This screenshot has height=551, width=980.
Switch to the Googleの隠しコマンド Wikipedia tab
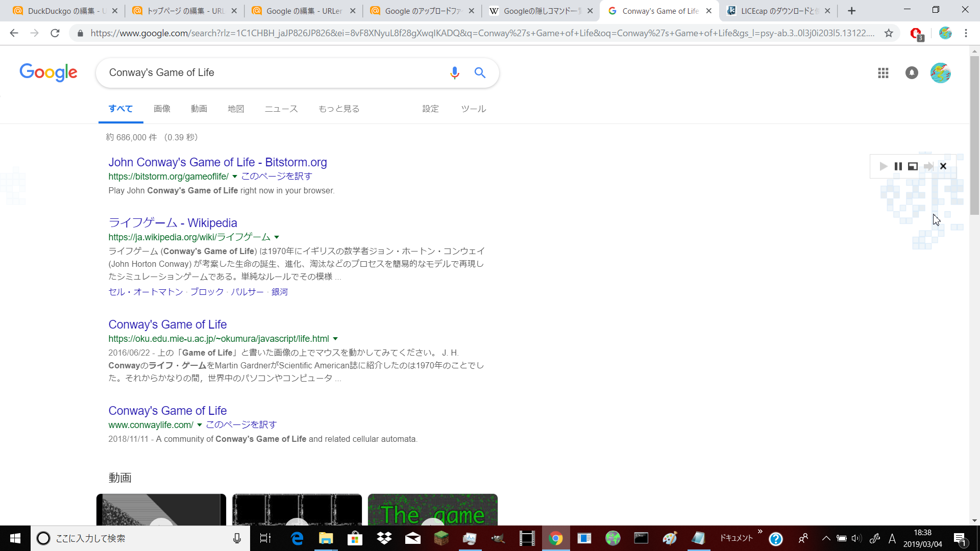coord(541,11)
